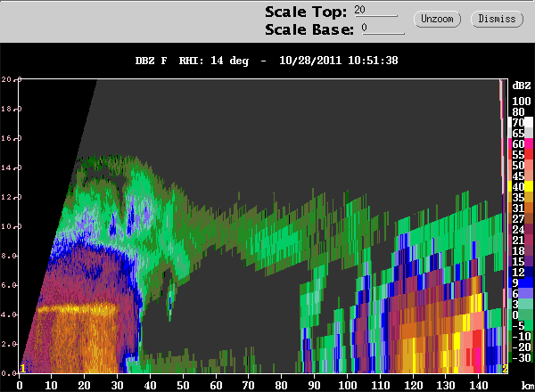
Task: Click the timestamp '10/28/2011 10:51:38'
Action: (339, 61)
